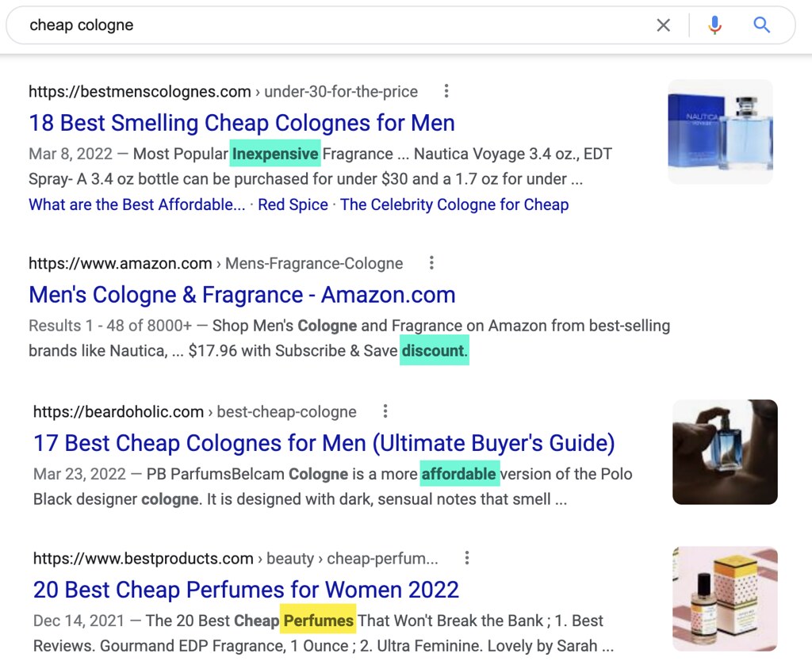Open the three-dot menu for the bestproducts result

click(x=466, y=558)
